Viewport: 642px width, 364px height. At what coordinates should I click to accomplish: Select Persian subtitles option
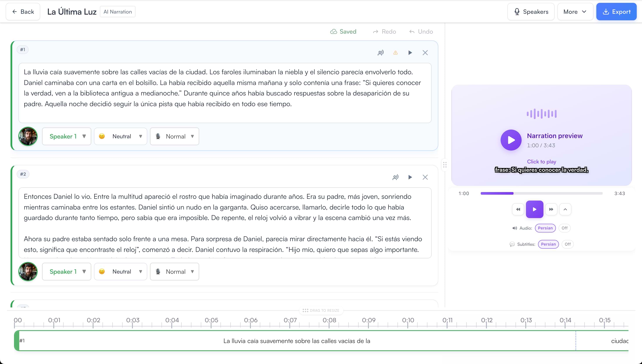[x=548, y=244]
